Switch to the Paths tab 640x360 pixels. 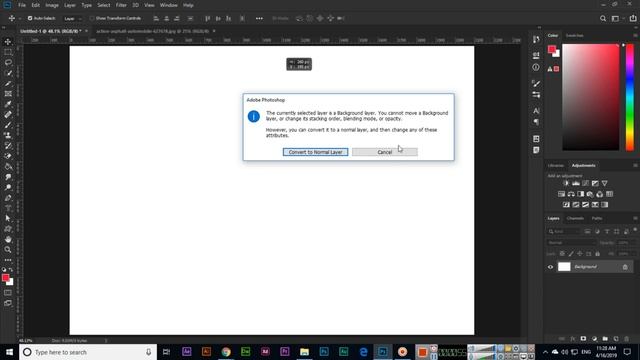pyautogui.click(x=597, y=218)
